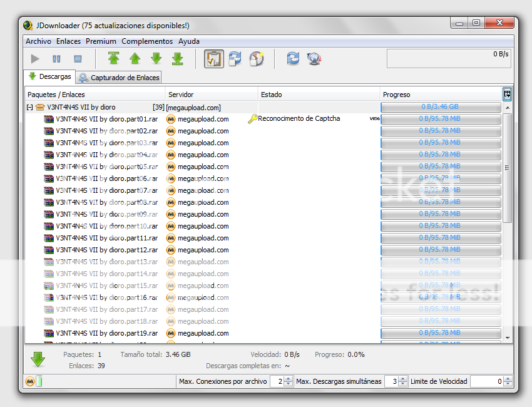Image resolution: width=532 pixels, height=407 pixels.
Task: Sort by the Paquetes / Enlaces column header
Action: 95,95
